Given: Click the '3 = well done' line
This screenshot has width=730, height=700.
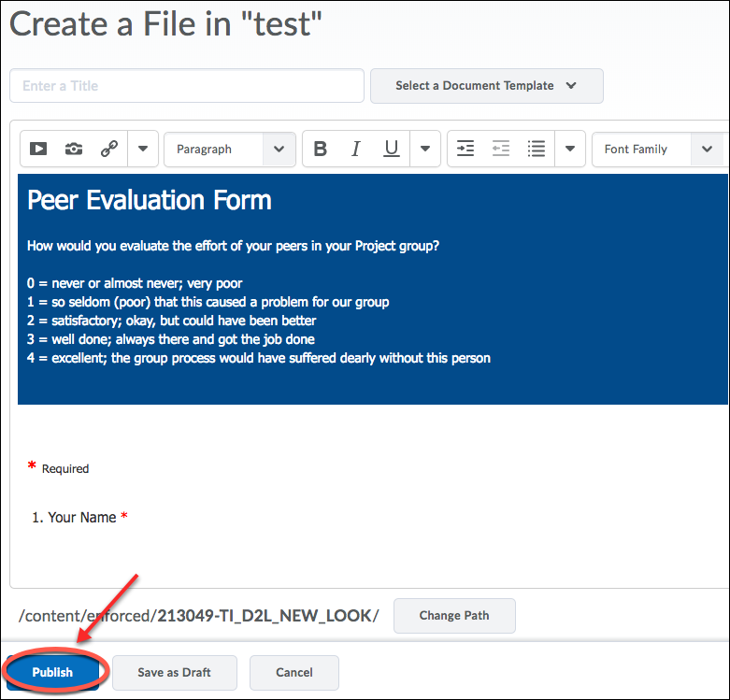Looking at the screenshot, I should pyautogui.click(x=171, y=339).
